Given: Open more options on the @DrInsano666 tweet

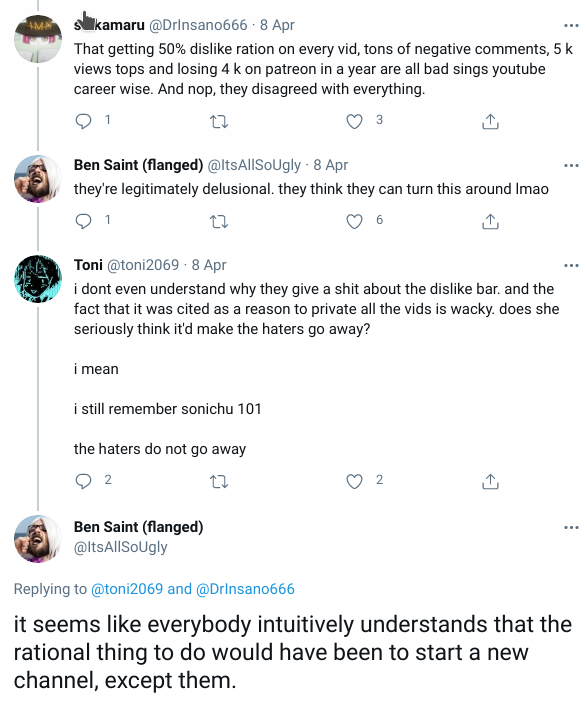Looking at the screenshot, I should click(x=571, y=25).
